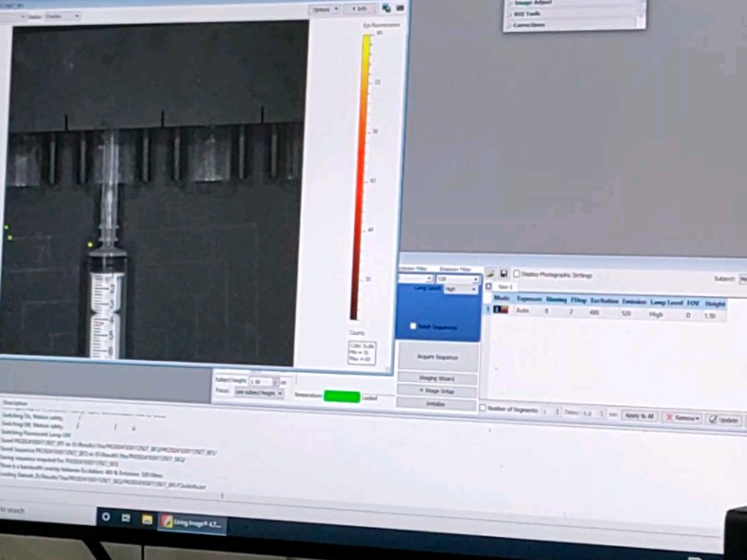Click the Description header in activity log

click(16, 403)
